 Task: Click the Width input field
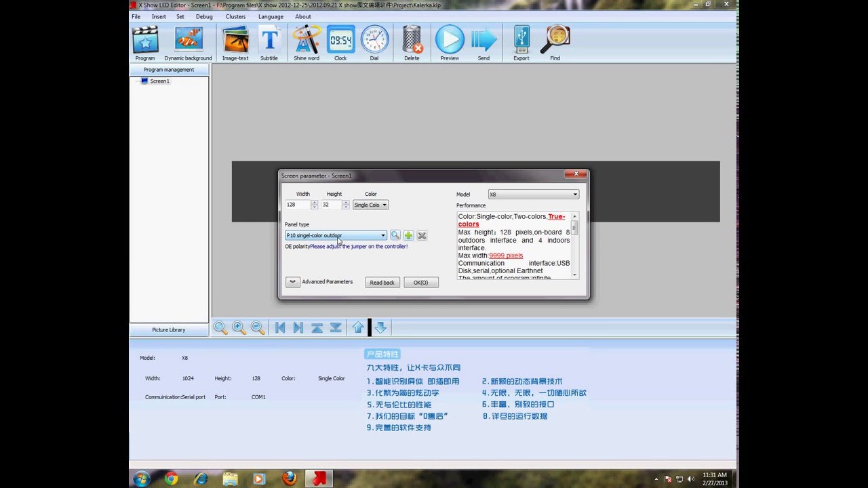(298, 205)
